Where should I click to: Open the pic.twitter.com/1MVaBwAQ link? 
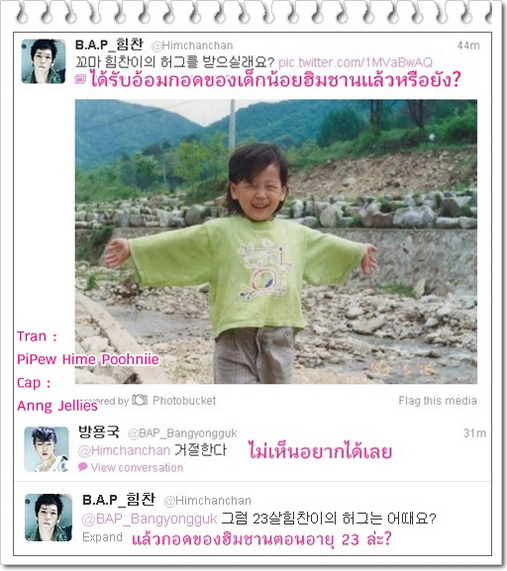click(355, 63)
